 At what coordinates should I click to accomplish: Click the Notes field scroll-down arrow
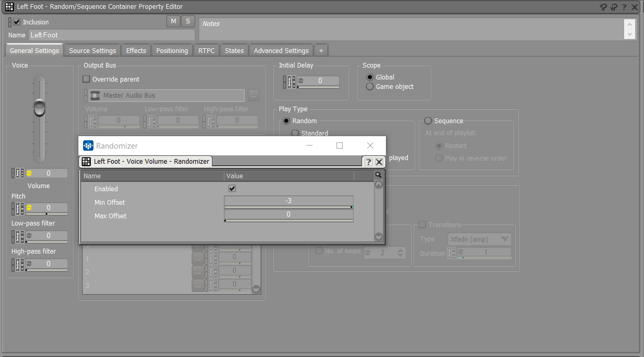click(x=630, y=34)
